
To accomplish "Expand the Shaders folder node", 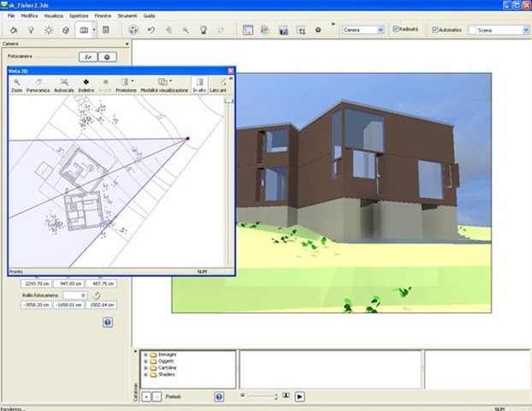I will 145,374.
